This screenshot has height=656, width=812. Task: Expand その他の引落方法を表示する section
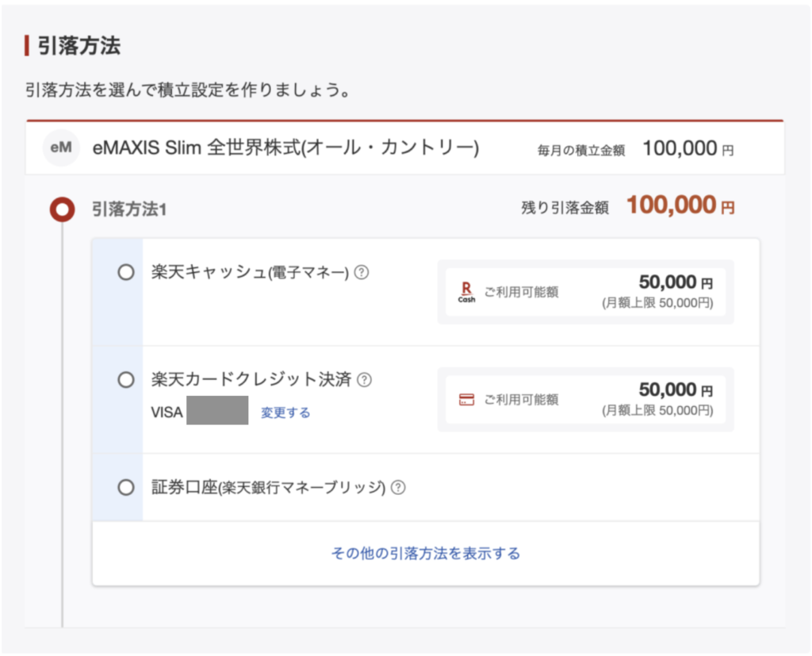coord(424,553)
